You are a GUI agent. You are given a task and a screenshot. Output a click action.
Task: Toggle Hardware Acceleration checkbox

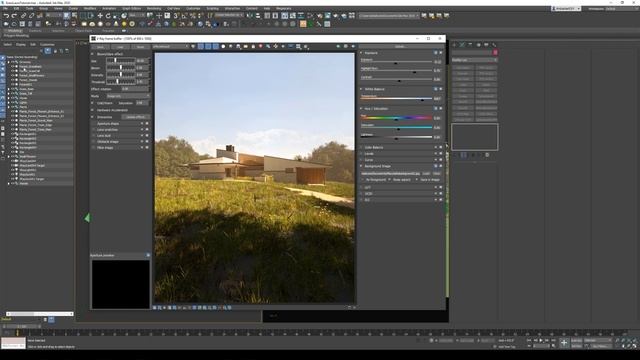click(x=92, y=110)
